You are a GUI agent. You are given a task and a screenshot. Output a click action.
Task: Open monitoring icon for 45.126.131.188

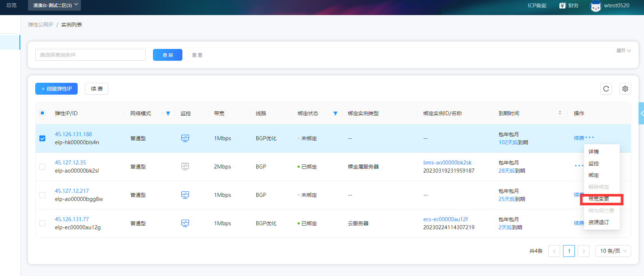point(185,138)
